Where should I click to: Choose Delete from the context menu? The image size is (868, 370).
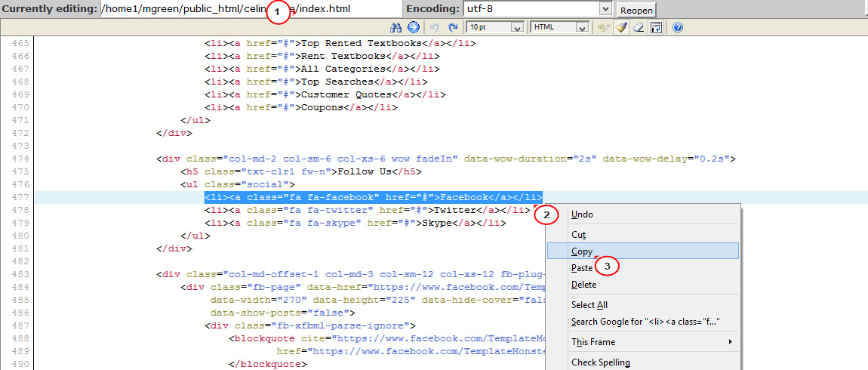tap(642, 285)
